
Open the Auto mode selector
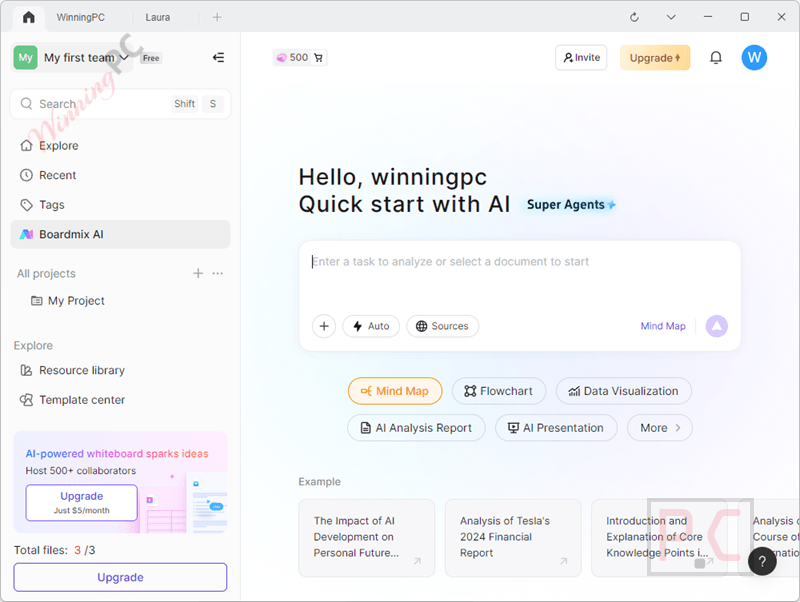[x=371, y=327]
